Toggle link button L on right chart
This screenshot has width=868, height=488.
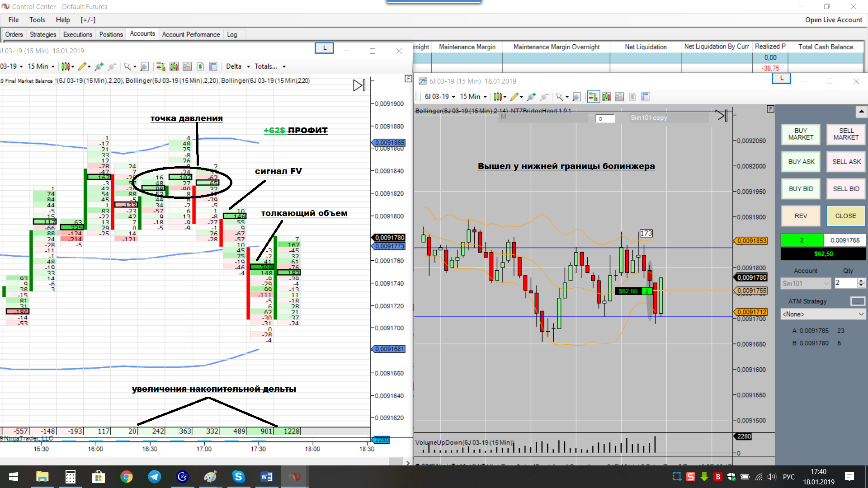[781, 79]
